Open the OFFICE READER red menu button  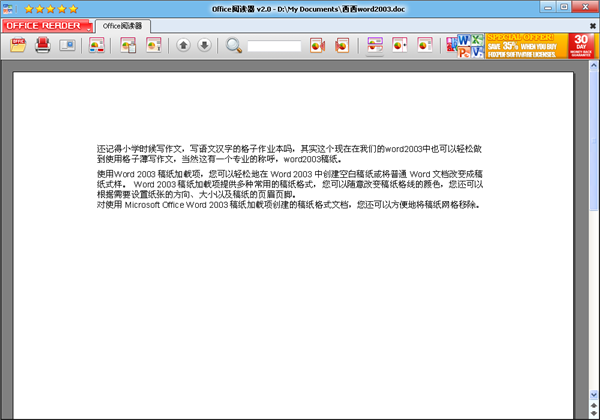click(x=47, y=26)
